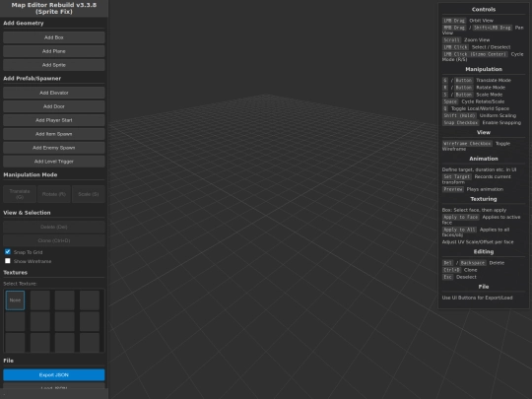Click 'Define target, duration etc. in UI' text
This screenshot has height=399, width=532.
pos(479,169)
